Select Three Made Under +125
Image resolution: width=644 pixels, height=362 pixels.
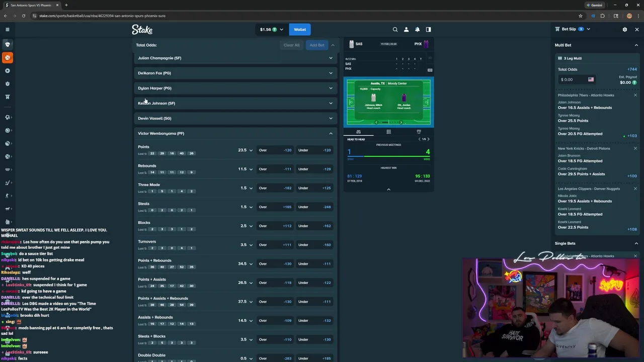pyautogui.click(x=315, y=188)
